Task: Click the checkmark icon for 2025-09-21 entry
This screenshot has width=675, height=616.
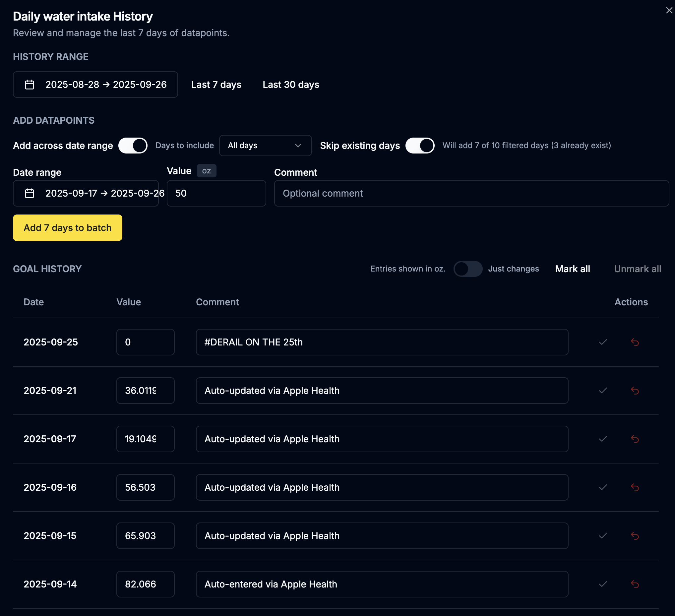Action: 603,390
